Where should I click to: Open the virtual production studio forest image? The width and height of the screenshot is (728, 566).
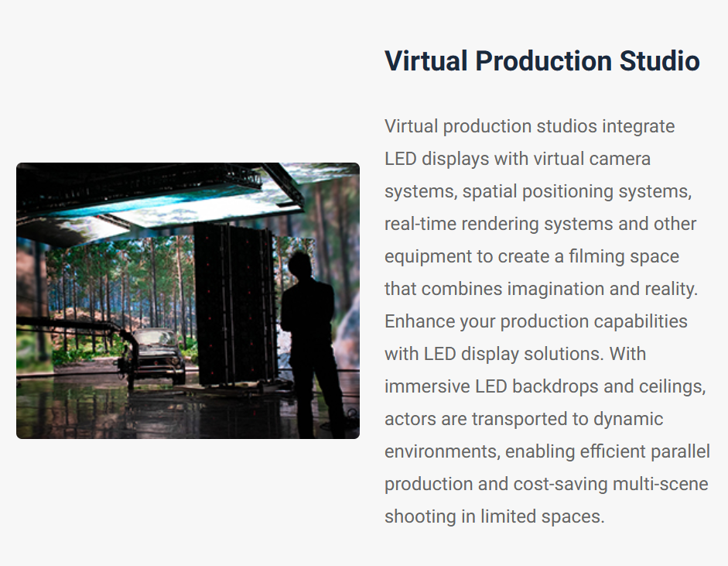[x=188, y=300]
